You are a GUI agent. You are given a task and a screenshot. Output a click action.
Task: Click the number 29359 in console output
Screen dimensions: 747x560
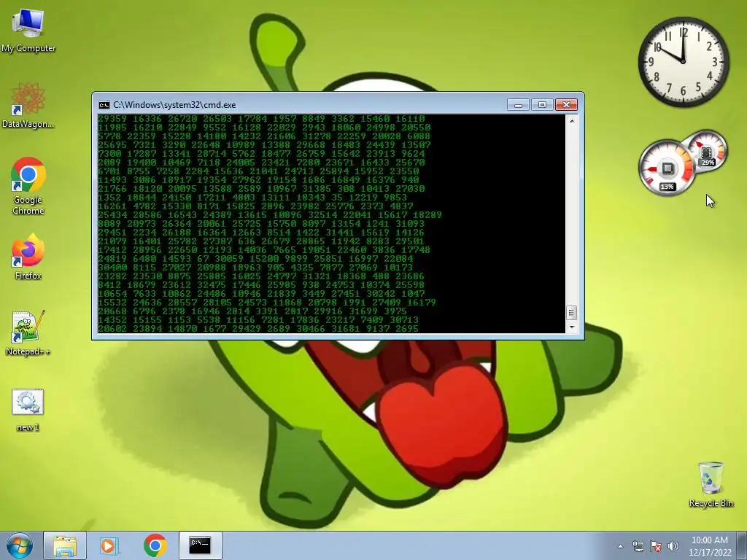(x=112, y=119)
